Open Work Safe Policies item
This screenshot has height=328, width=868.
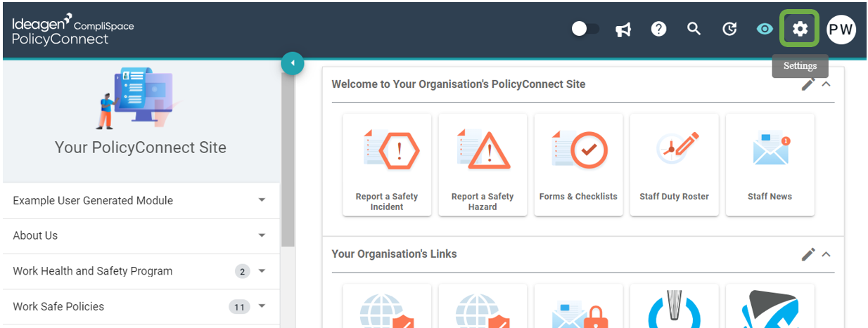tap(141, 307)
